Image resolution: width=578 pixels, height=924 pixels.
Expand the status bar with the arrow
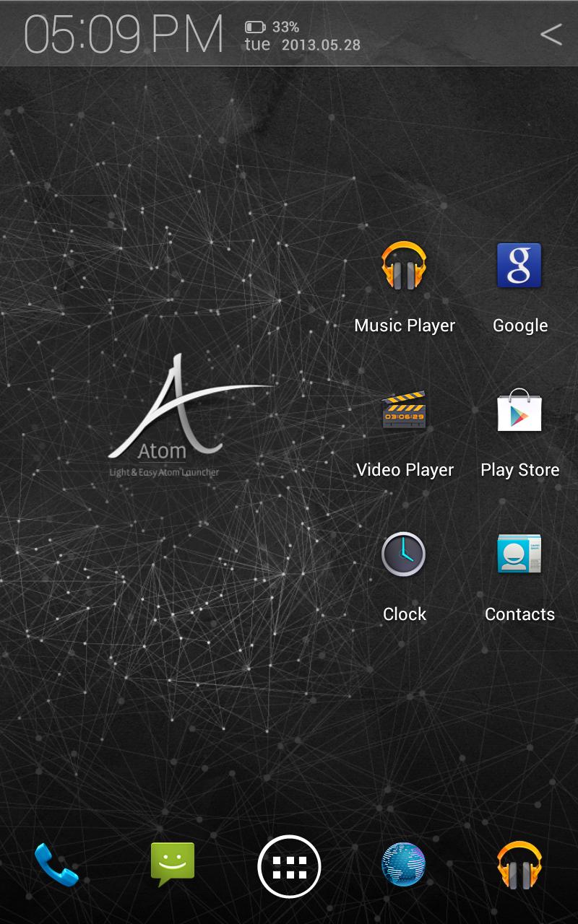552,35
